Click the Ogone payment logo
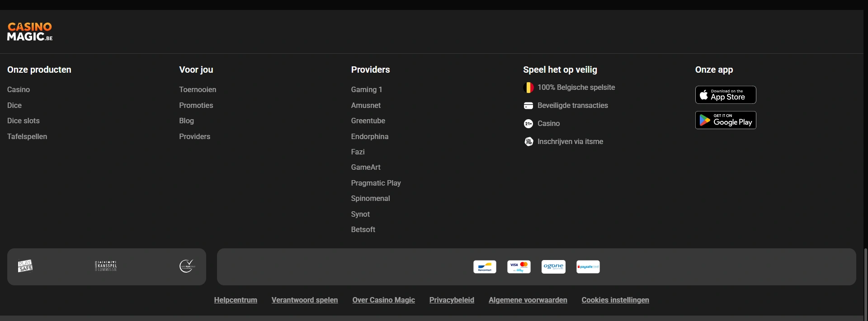Image resolution: width=868 pixels, height=321 pixels. point(553,267)
